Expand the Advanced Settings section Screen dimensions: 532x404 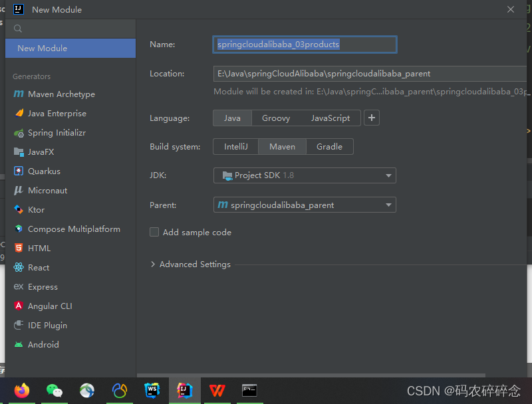tap(153, 264)
